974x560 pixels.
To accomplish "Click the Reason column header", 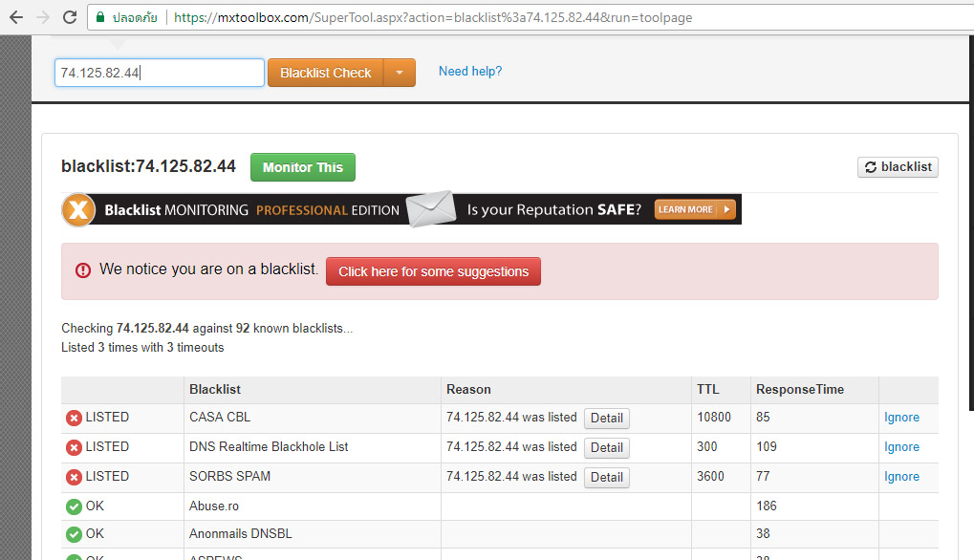I will click(x=468, y=389).
